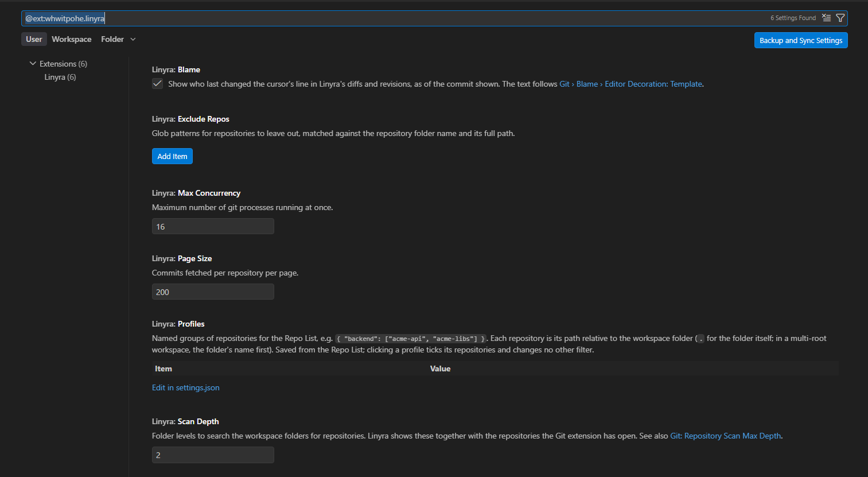This screenshot has height=477, width=868.
Task: Click the Linyra: Blame heading
Action: point(176,69)
